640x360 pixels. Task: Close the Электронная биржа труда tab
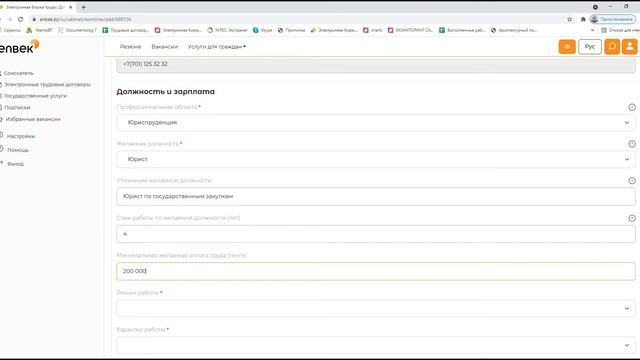point(70,7)
